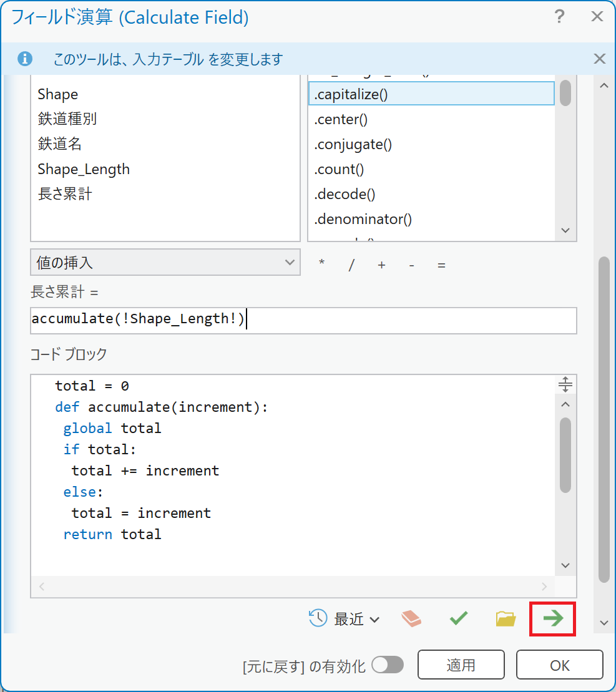
Task: Click the pink eraser clear-expression icon
Action: [x=411, y=618]
